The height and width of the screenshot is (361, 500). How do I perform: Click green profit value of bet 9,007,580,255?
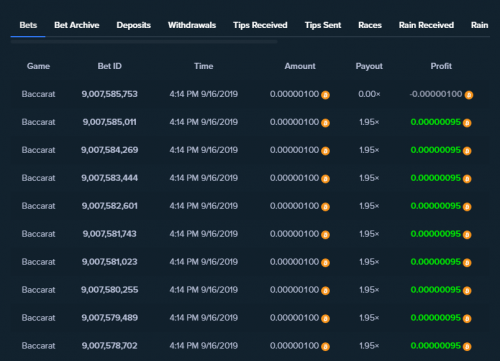pyautogui.click(x=436, y=290)
